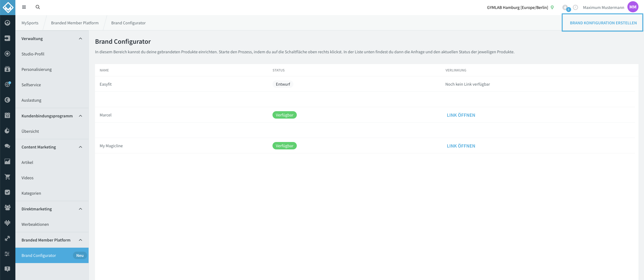Collapse the Verwaltung section
The height and width of the screenshot is (280, 644).
81,39
